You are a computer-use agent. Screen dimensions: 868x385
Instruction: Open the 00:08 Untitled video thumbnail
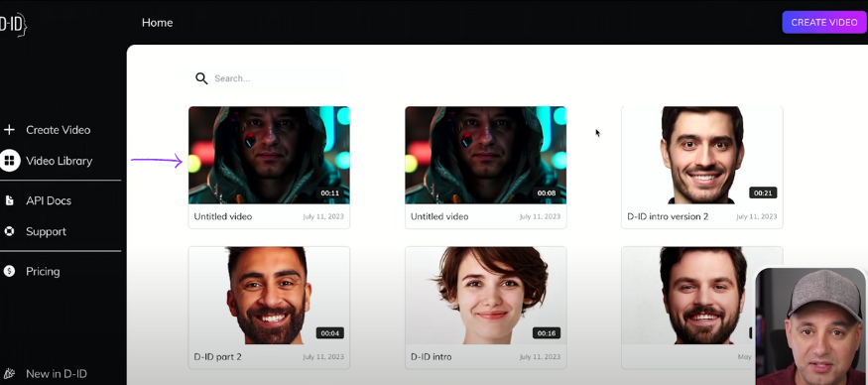485,155
